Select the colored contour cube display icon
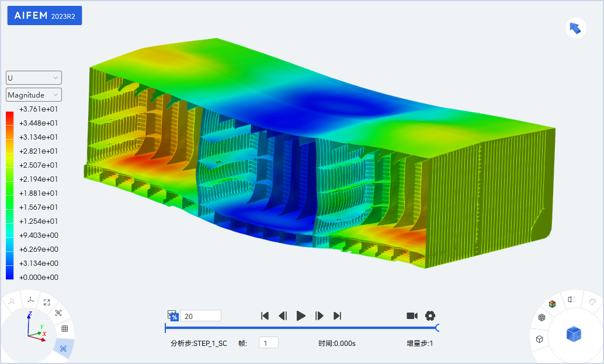The width and height of the screenshot is (604, 364). coord(553,304)
